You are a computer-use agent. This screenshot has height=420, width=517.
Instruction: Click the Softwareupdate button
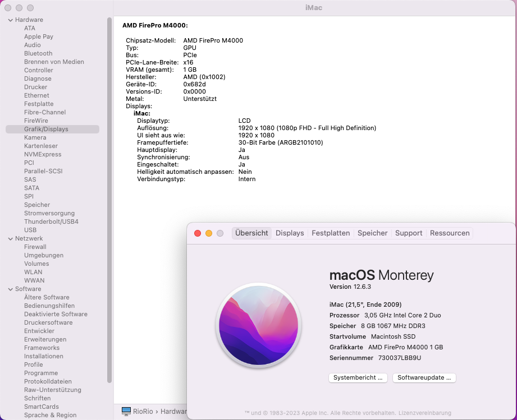click(424, 378)
